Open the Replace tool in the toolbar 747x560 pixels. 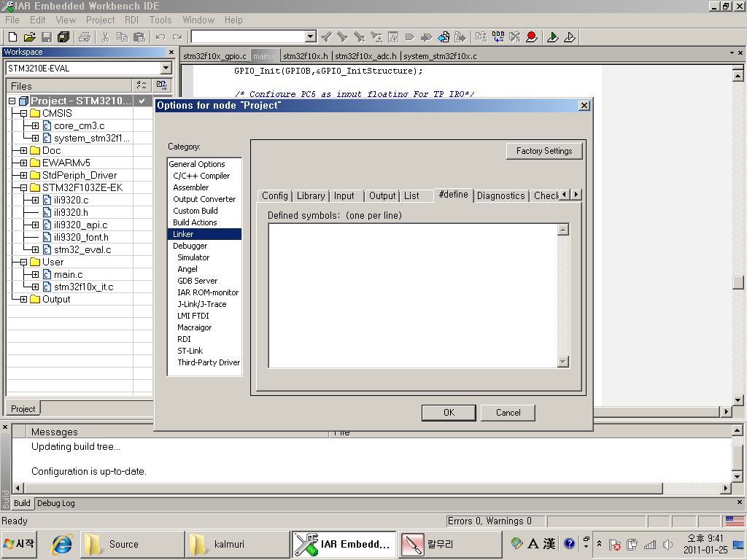[376, 37]
